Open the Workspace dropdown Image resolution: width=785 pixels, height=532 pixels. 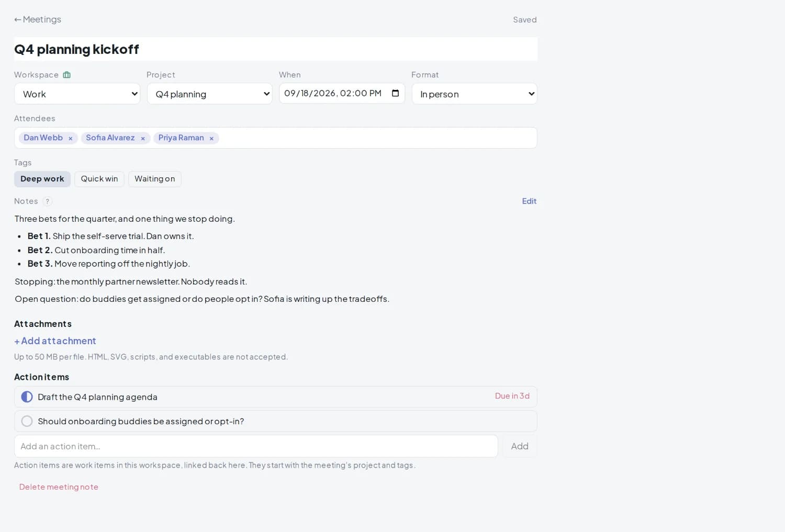(x=77, y=94)
